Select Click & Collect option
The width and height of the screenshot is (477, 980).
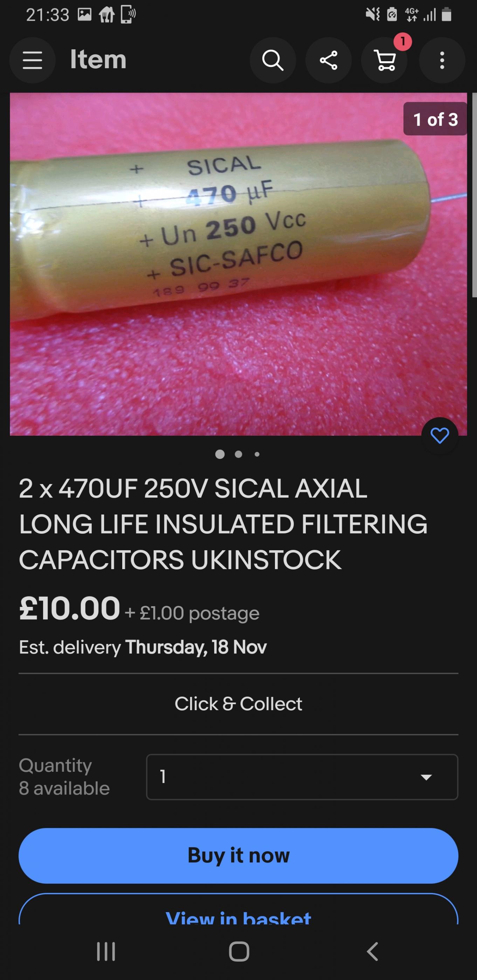tap(238, 704)
